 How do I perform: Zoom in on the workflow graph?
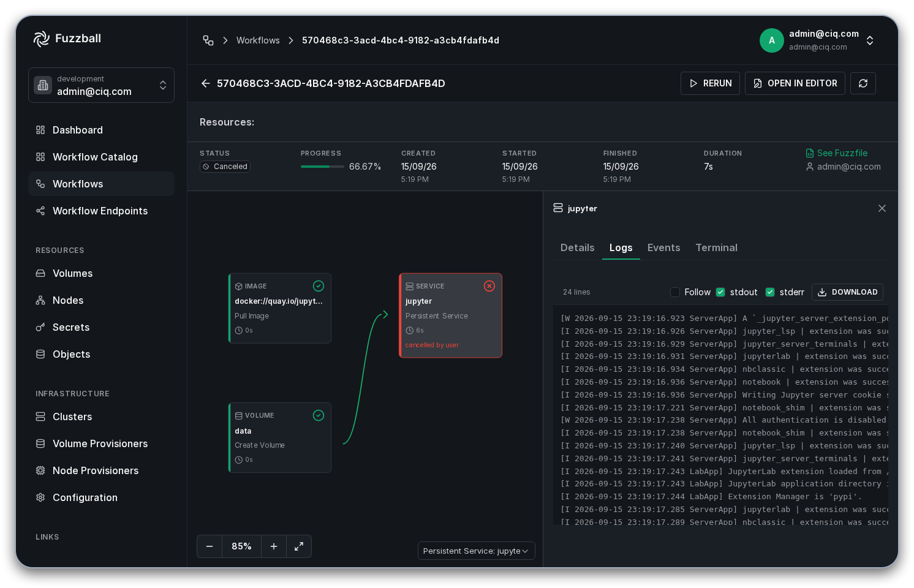click(x=274, y=546)
